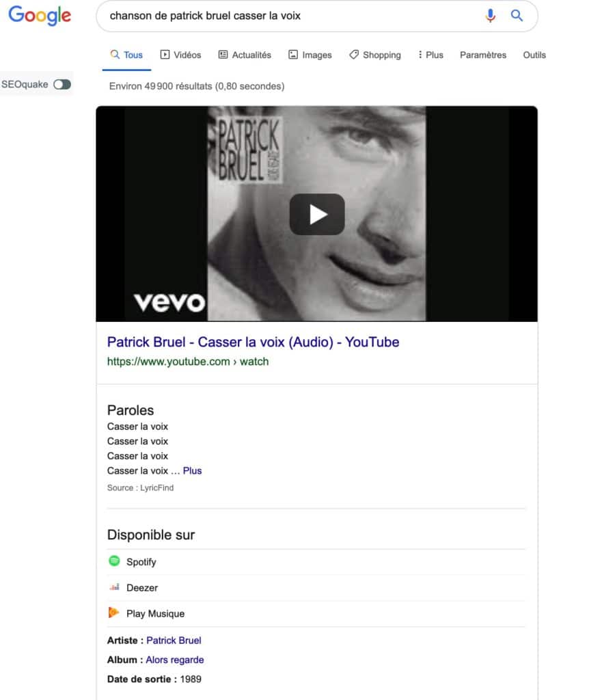The image size is (615, 700).
Task: Open the Outils search tools
Action: pyautogui.click(x=534, y=55)
